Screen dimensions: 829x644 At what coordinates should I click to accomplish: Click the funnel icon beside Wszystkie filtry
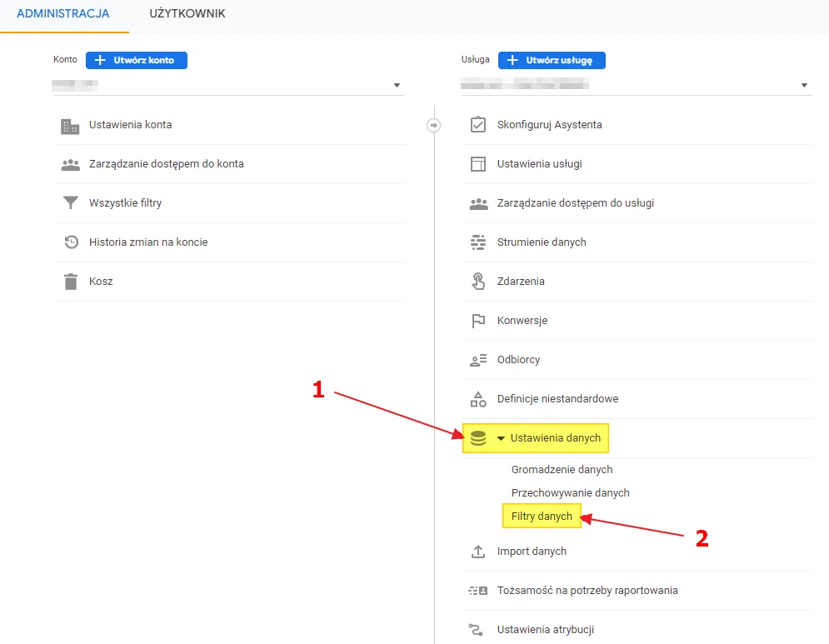[x=70, y=202]
